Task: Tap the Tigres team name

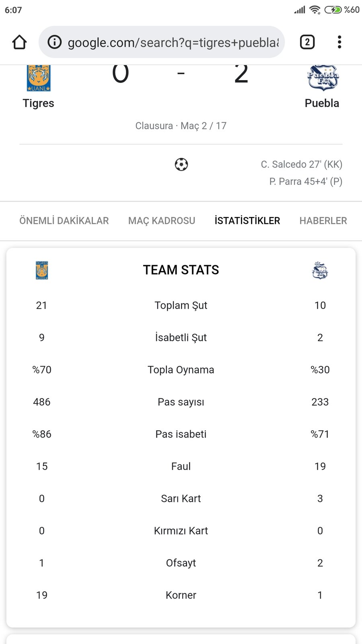Action: [x=38, y=103]
